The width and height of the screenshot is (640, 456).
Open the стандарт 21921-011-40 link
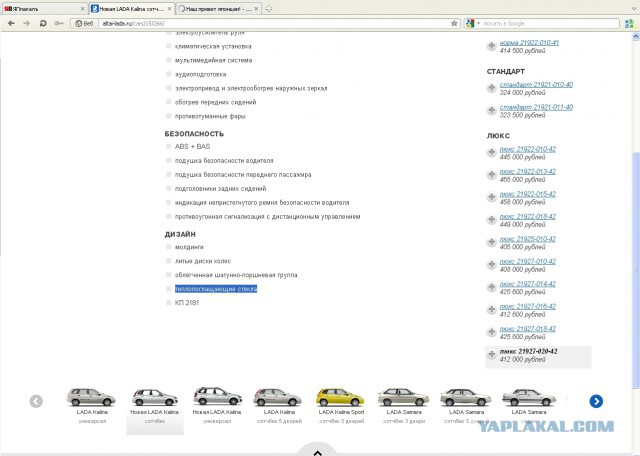click(x=536, y=107)
